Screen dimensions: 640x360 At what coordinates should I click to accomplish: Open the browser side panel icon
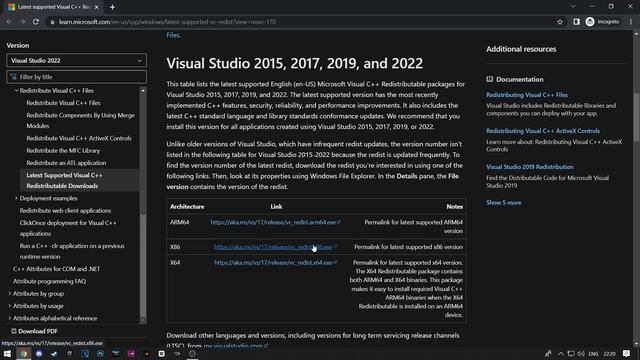(576, 22)
